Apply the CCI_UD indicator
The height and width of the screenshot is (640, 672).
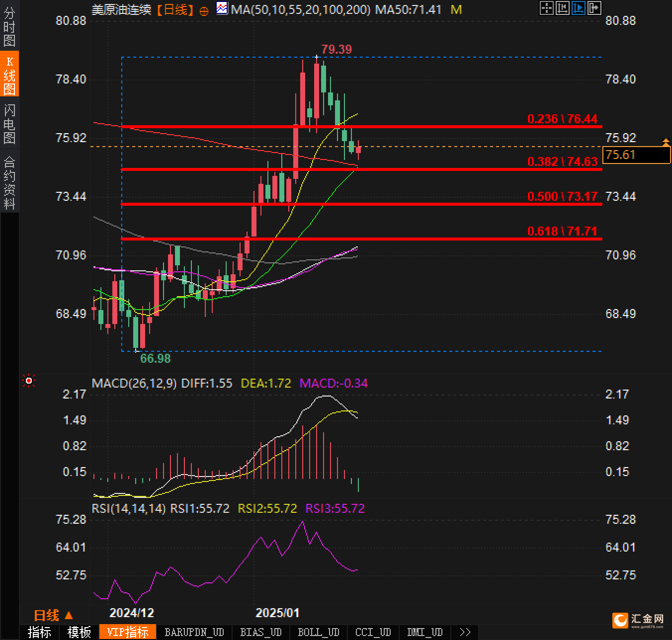point(373,632)
